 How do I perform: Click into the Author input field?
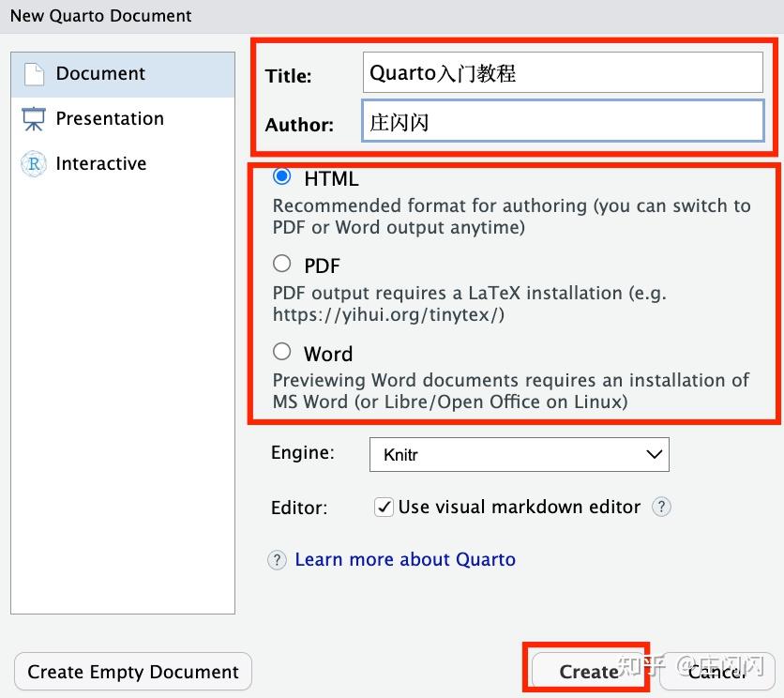(563, 122)
